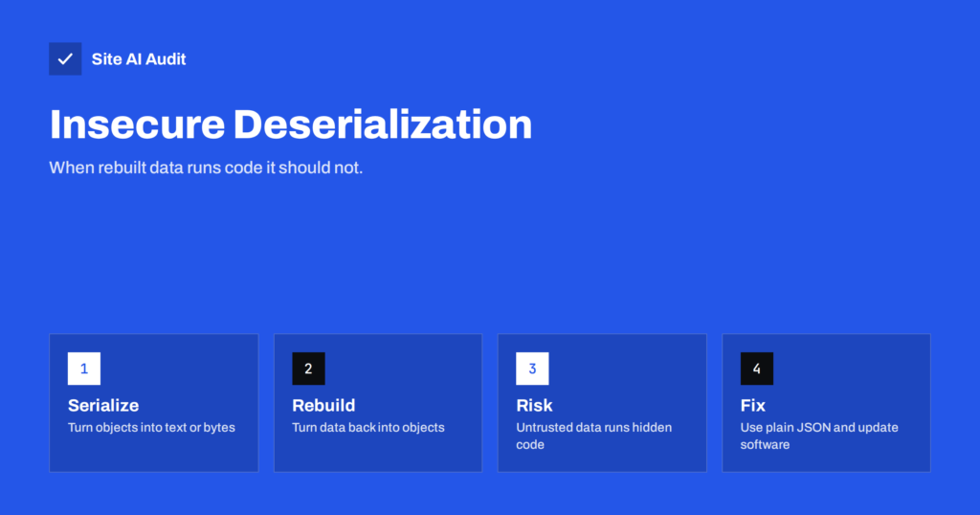This screenshot has height=515, width=980.
Task: Click 'Use plain JSON and update software' text
Action: 819,437
